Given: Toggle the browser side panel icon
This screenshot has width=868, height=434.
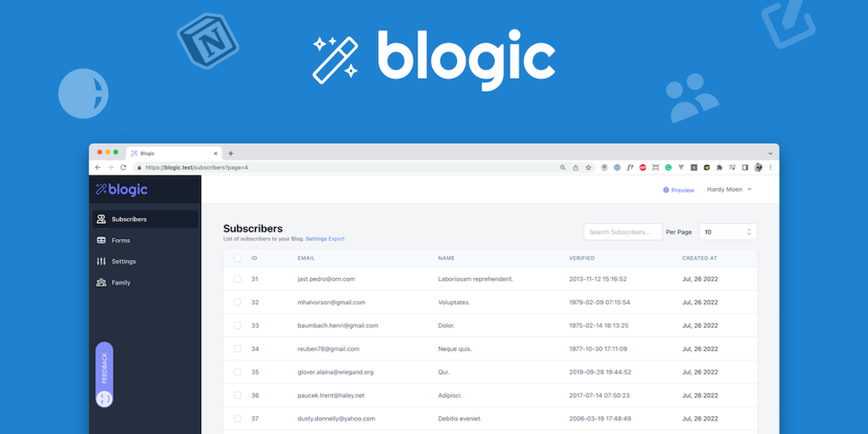Looking at the screenshot, I should tap(745, 167).
